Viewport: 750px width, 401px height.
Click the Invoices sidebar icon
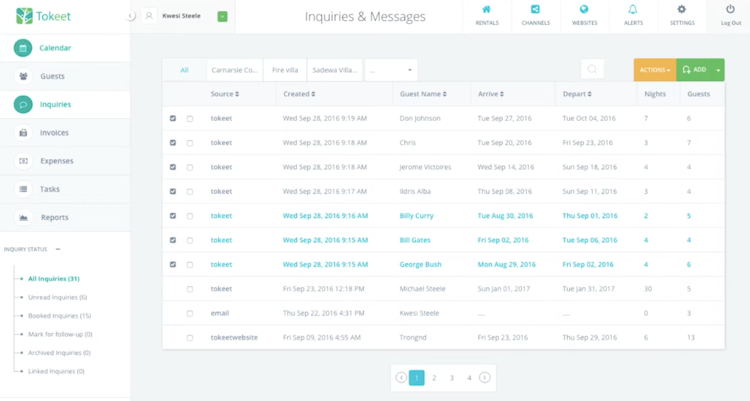(23, 133)
